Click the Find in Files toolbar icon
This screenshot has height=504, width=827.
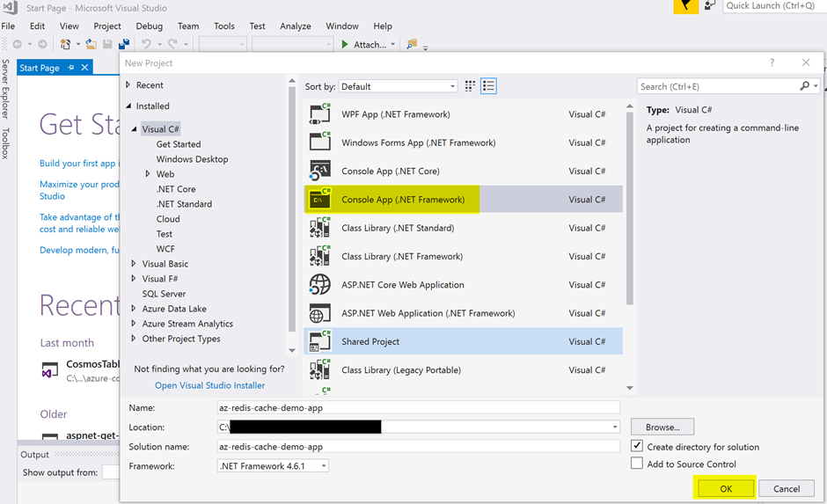(x=412, y=44)
